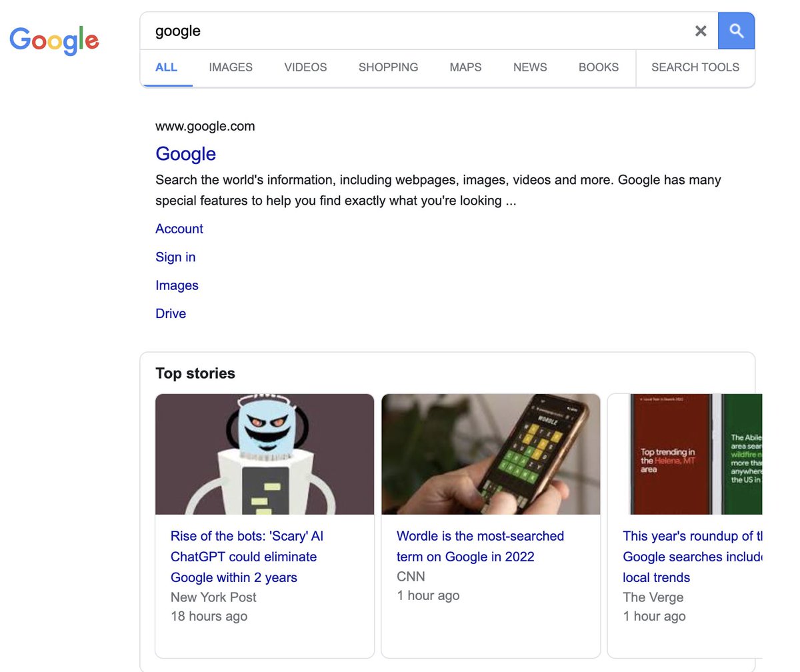800x672 pixels.
Task: Clear the search box with the X icon
Action: pos(701,31)
